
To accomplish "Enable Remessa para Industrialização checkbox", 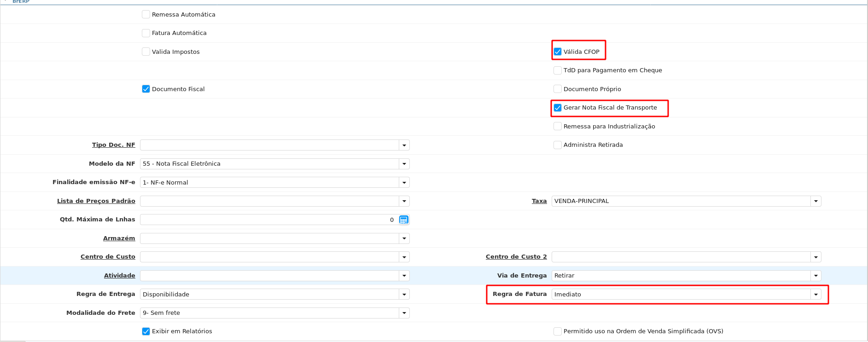I will pos(558,127).
